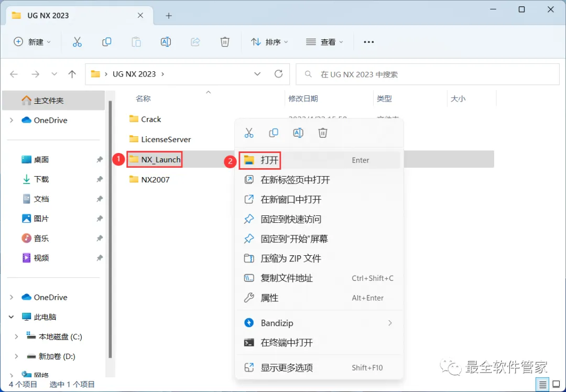This screenshot has width=566, height=392.
Task: Go up one folder level
Action: [72, 74]
